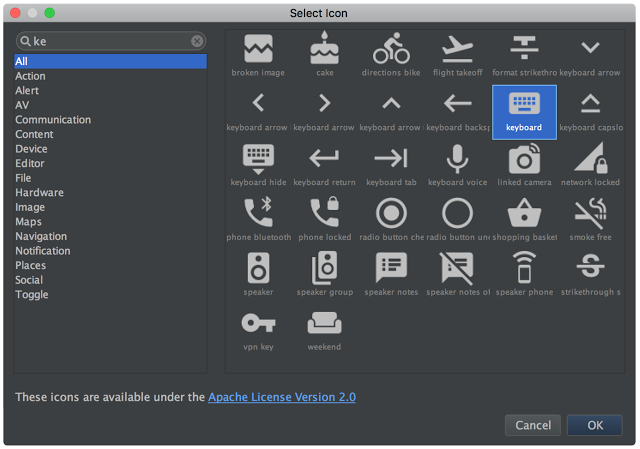
Task: Select the smoke free icon
Action: [x=590, y=213]
